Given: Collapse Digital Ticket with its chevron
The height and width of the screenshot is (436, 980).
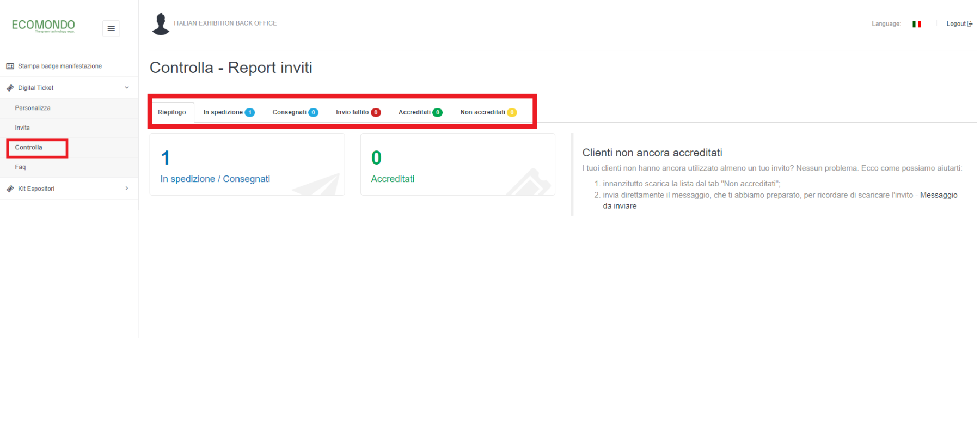Looking at the screenshot, I should (x=127, y=88).
